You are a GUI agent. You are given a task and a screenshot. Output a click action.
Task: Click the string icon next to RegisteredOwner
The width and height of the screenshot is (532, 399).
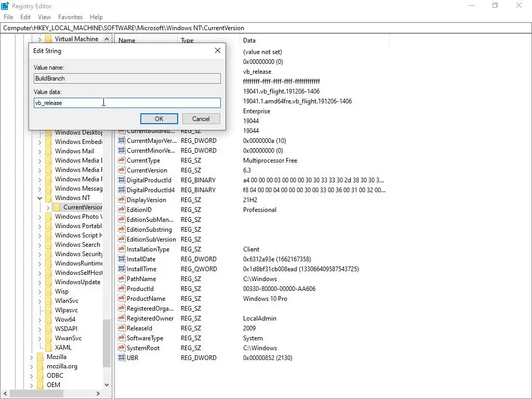pos(122,318)
